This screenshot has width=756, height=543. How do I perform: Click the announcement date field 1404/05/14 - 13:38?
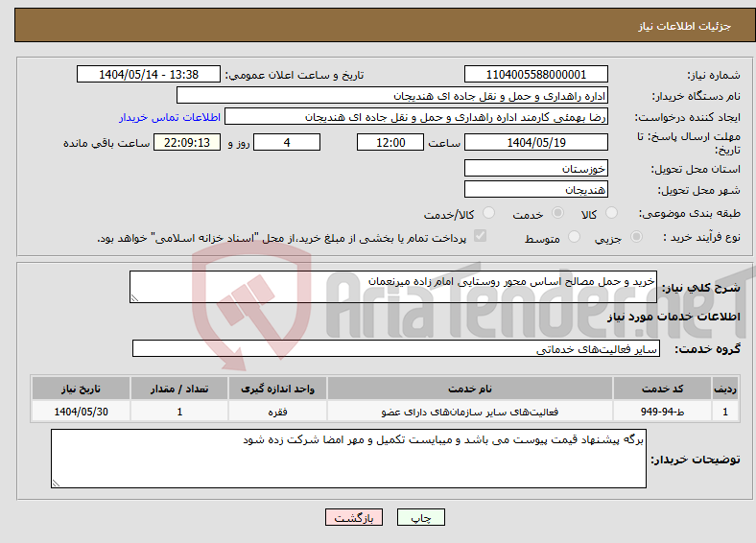pyautogui.click(x=149, y=74)
